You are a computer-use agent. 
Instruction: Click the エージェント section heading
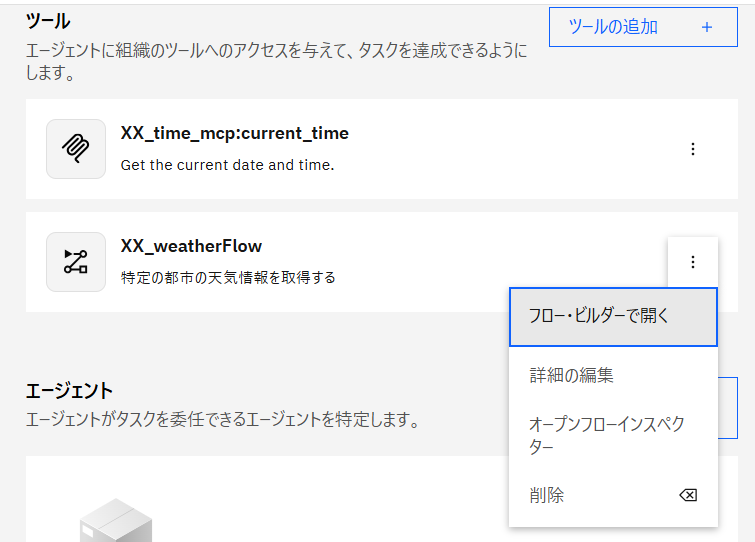tap(69, 390)
